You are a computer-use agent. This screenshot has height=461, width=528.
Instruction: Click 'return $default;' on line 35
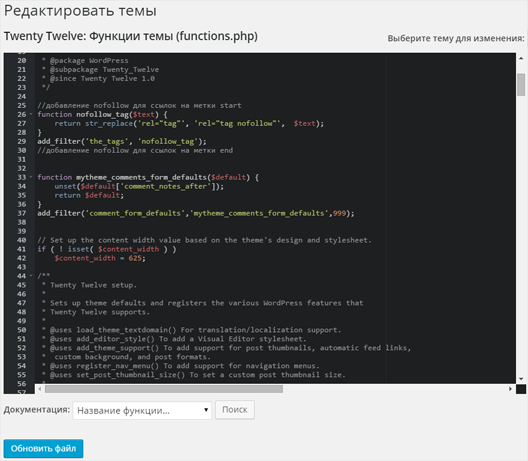click(x=89, y=195)
